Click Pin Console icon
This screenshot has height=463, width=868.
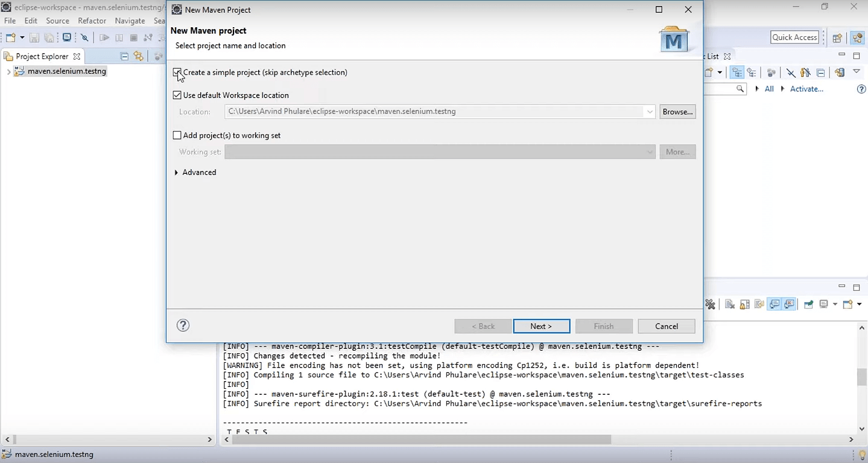tap(808, 304)
